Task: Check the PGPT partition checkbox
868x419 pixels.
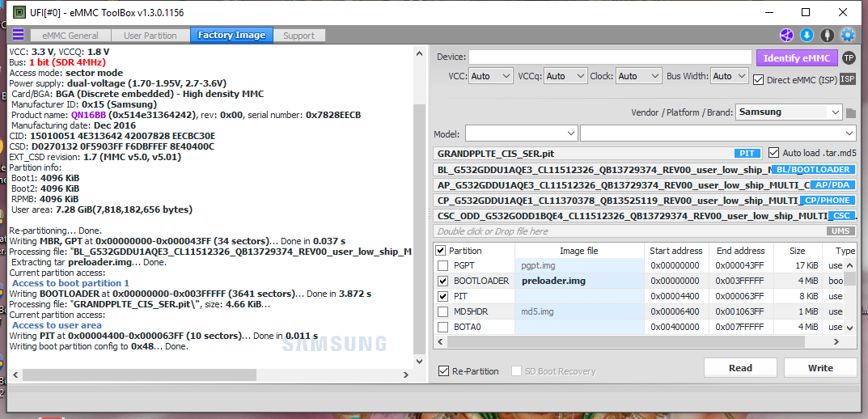Action: click(442, 265)
